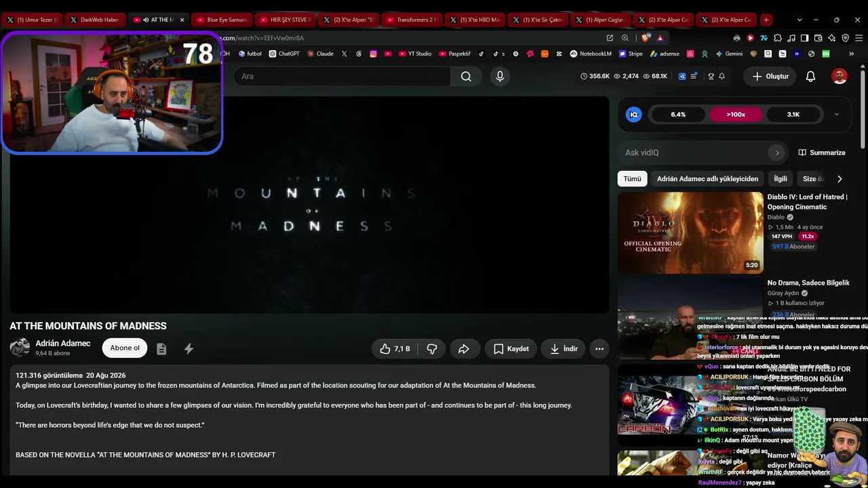Click the İndir download button
The width and height of the screenshot is (868, 488).
564,348
